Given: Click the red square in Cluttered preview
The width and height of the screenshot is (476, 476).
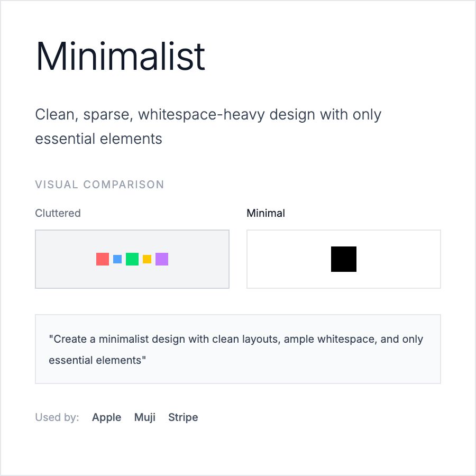Looking at the screenshot, I should (x=103, y=259).
